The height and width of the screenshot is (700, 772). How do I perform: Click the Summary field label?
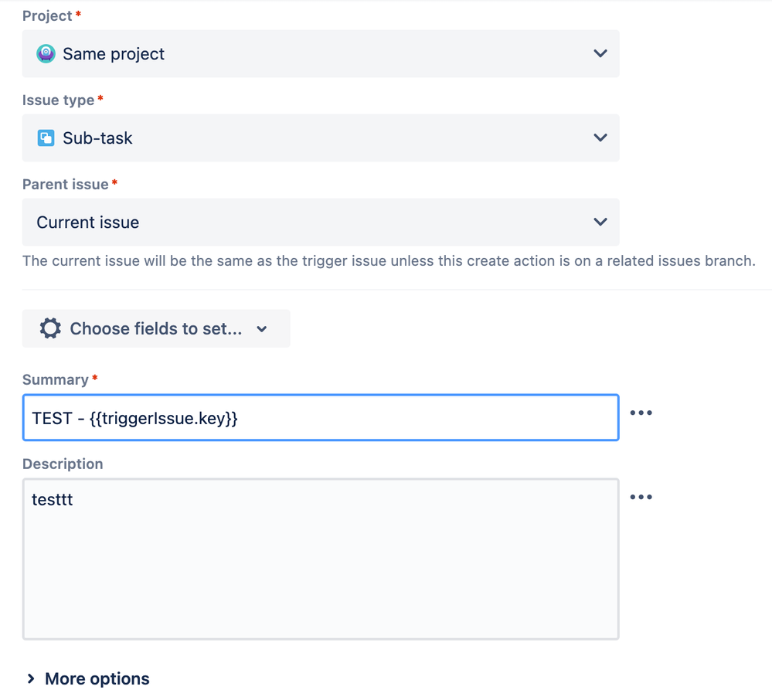pyautogui.click(x=56, y=380)
